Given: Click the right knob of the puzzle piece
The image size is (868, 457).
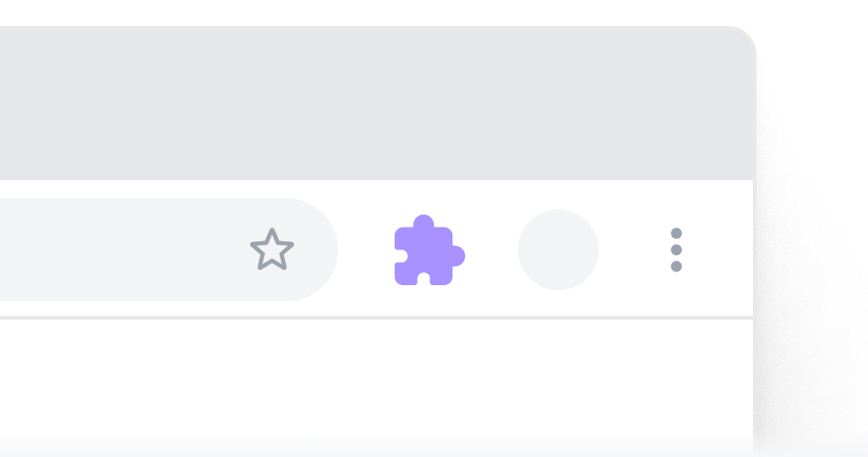Looking at the screenshot, I should [459, 256].
